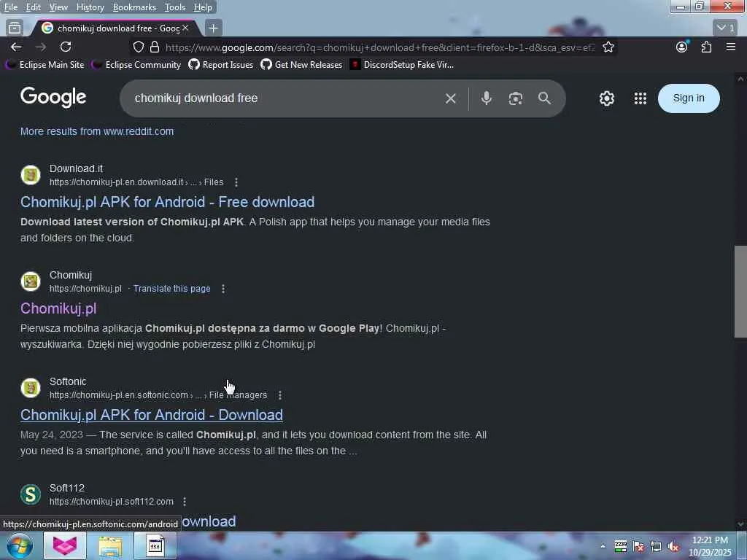Open the pink fox taskbar application
Screen dimensions: 747x560
[65, 545]
